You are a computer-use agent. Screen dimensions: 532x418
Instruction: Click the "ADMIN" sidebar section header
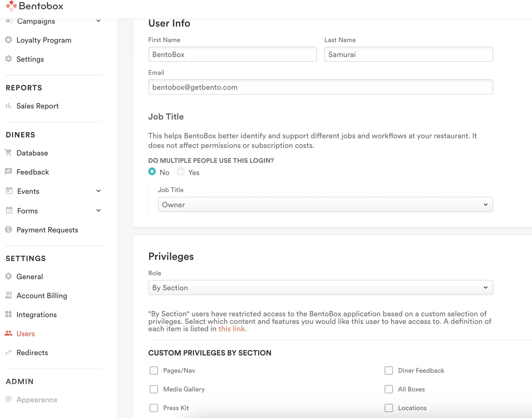click(x=20, y=381)
